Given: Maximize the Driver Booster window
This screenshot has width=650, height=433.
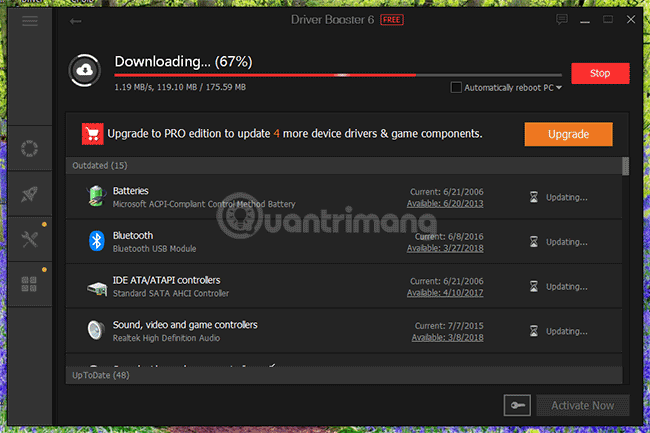Looking at the screenshot, I should (x=608, y=19).
